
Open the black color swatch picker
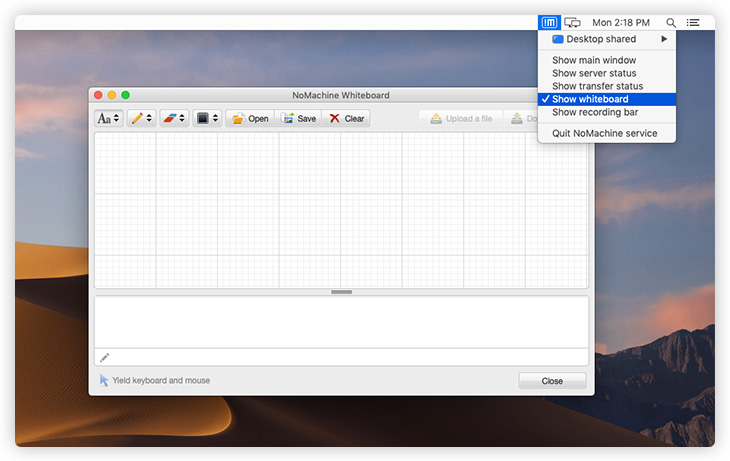click(207, 118)
